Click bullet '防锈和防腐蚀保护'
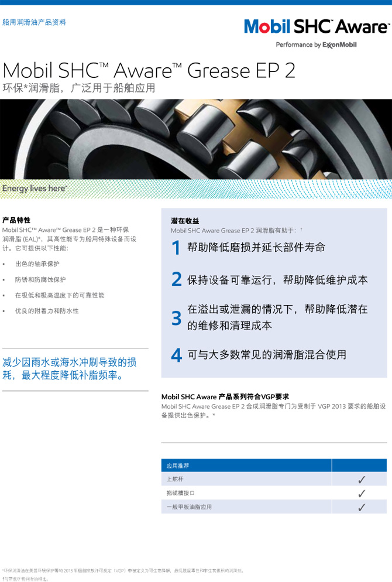 40,279
